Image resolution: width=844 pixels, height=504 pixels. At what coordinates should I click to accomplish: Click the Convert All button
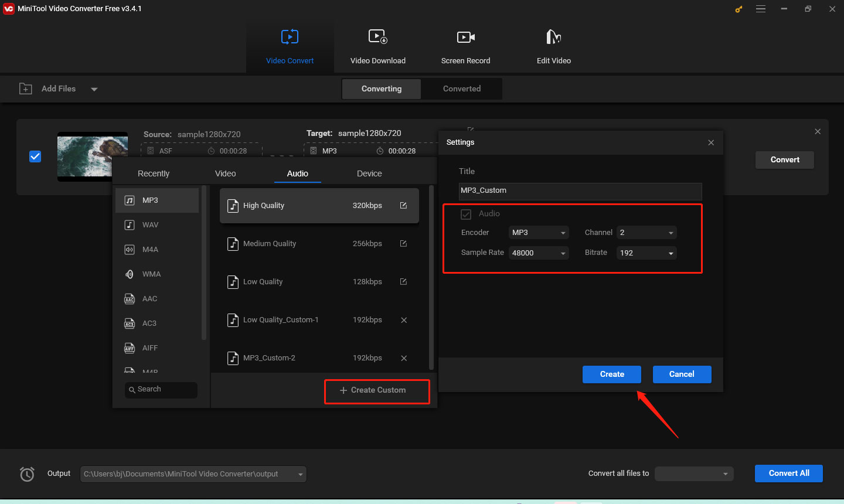tap(789, 474)
